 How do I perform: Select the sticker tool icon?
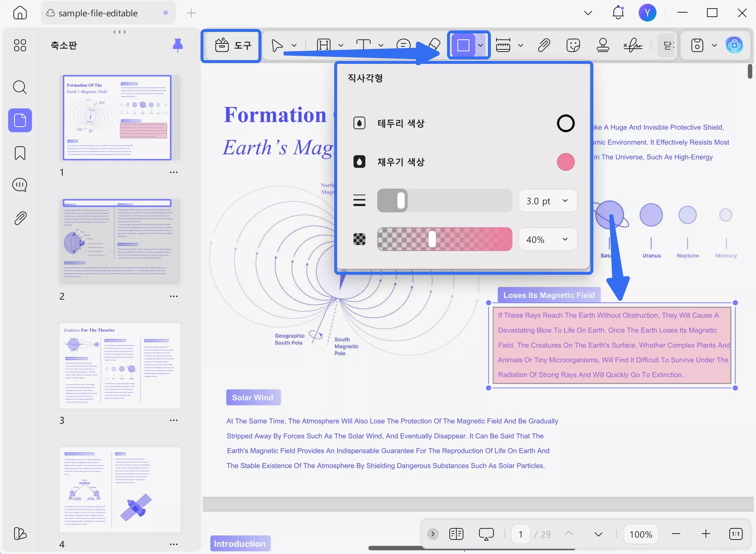pos(573,45)
